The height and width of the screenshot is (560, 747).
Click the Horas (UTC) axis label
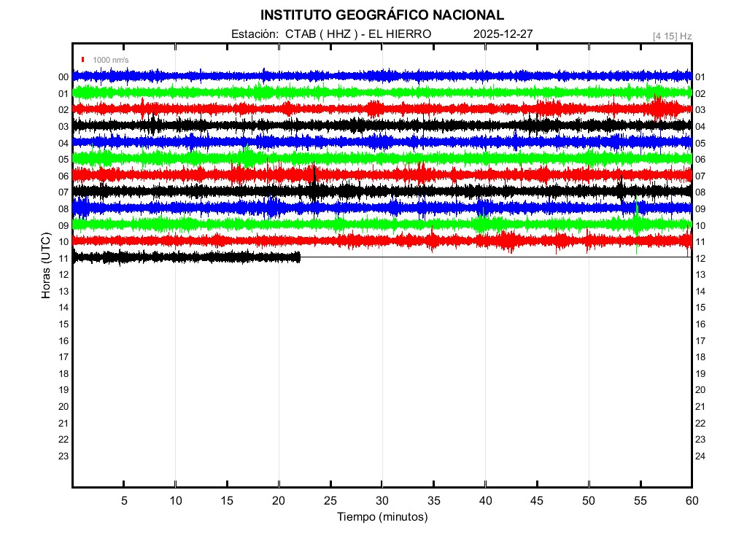46,266
